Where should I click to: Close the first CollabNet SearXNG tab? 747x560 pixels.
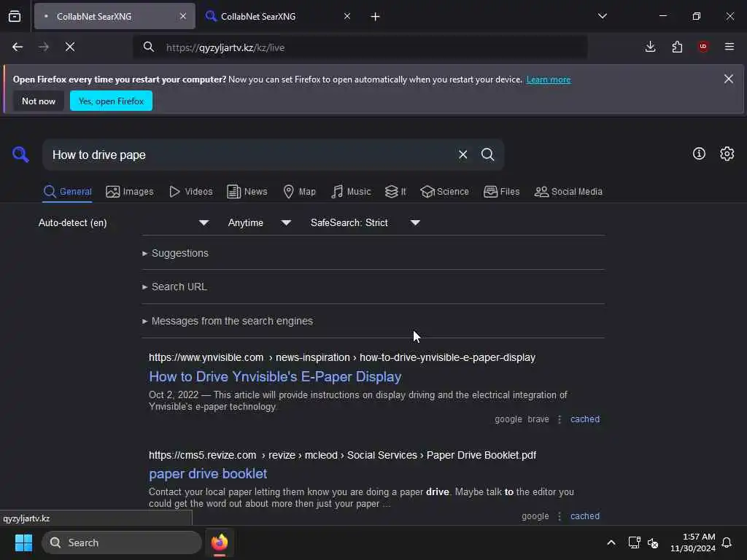[x=183, y=16]
